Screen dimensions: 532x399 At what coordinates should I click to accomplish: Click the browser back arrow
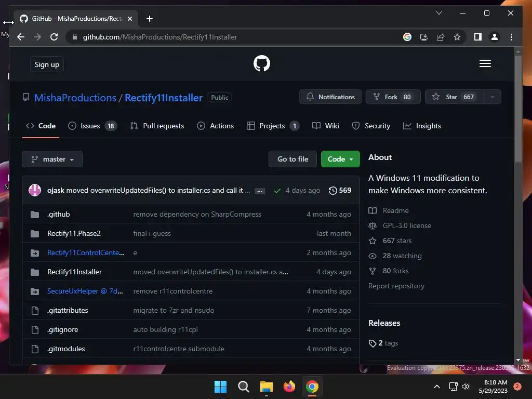click(21, 37)
